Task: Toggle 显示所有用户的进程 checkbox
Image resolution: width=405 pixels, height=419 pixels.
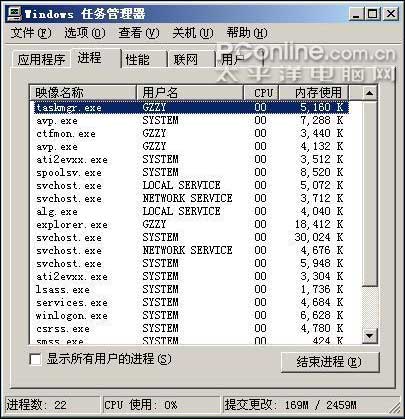Action: click(x=35, y=360)
